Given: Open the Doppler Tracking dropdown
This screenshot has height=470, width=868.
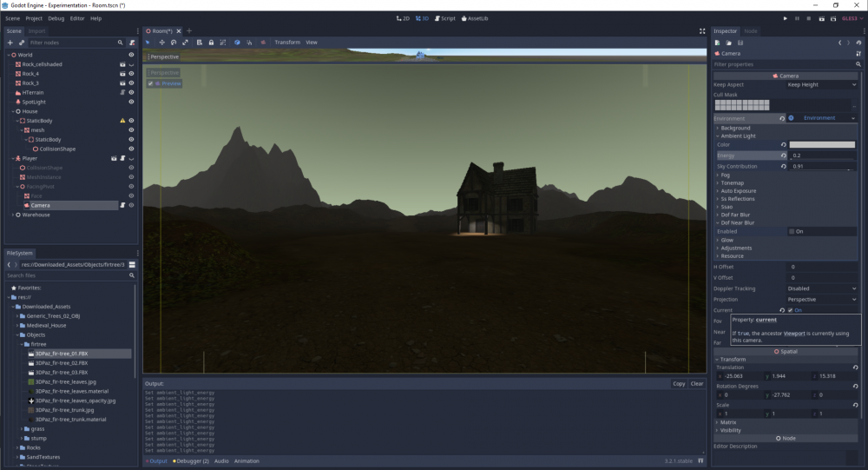Looking at the screenshot, I should (x=821, y=288).
